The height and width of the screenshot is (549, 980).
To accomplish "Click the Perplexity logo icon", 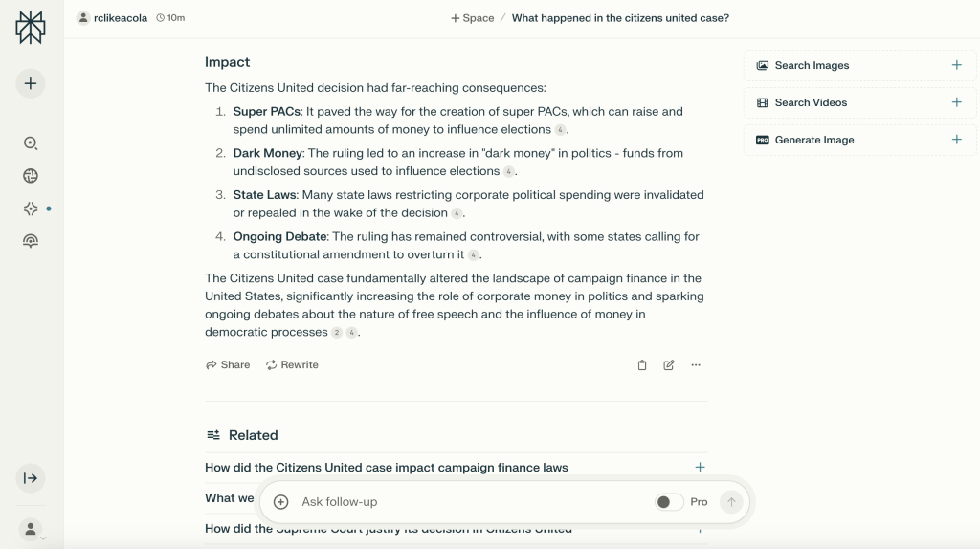I will pyautogui.click(x=31, y=28).
